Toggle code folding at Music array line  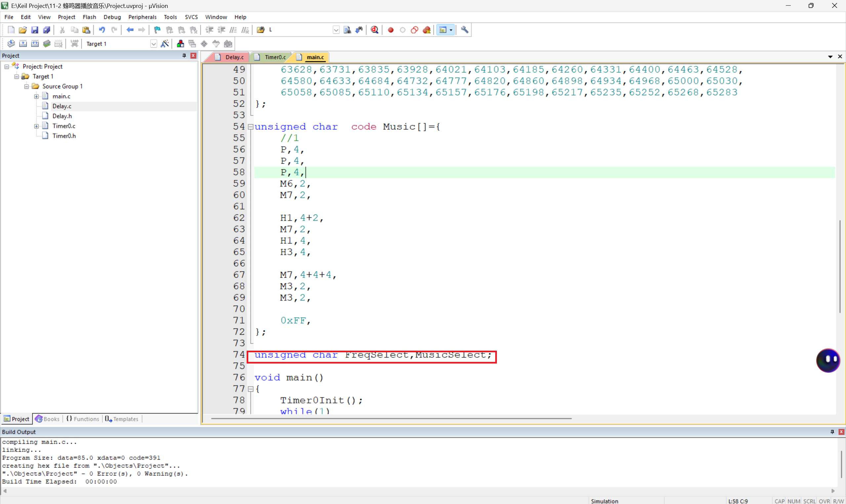pyautogui.click(x=251, y=127)
